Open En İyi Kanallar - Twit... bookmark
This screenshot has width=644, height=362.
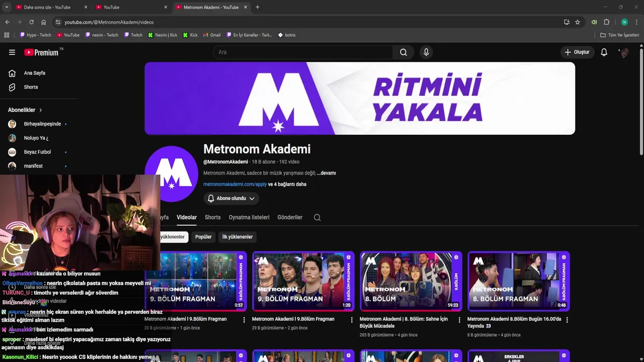[x=249, y=35]
